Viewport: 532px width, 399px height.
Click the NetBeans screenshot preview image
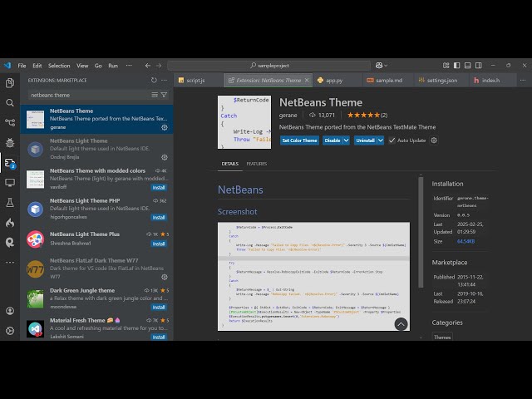313,274
